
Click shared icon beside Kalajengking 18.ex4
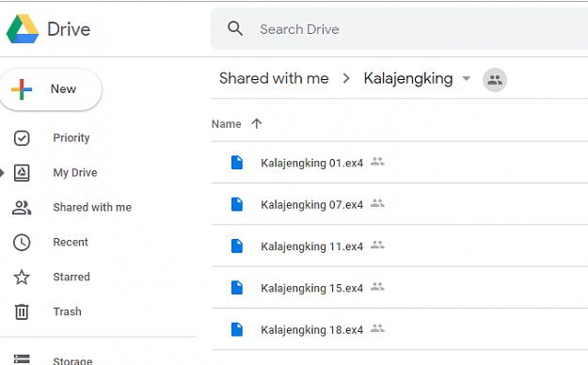point(377,328)
